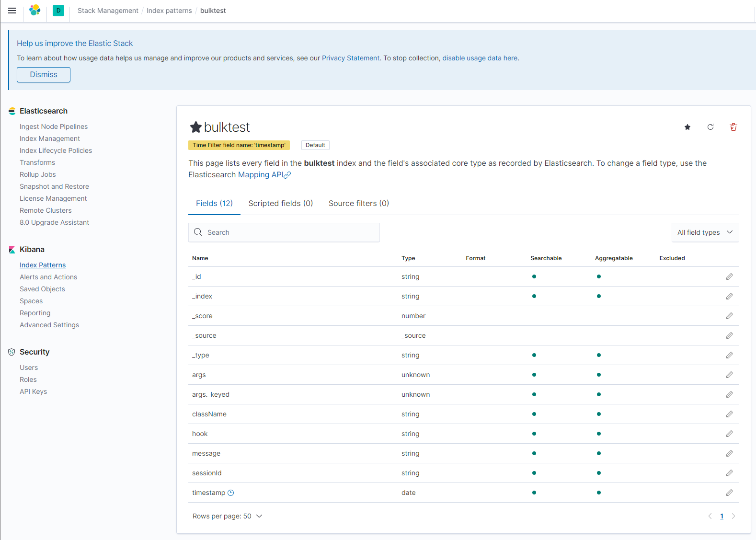Viewport: 756px width, 540px height.
Task: Open the Privacy Statement link
Action: [x=351, y=58]
